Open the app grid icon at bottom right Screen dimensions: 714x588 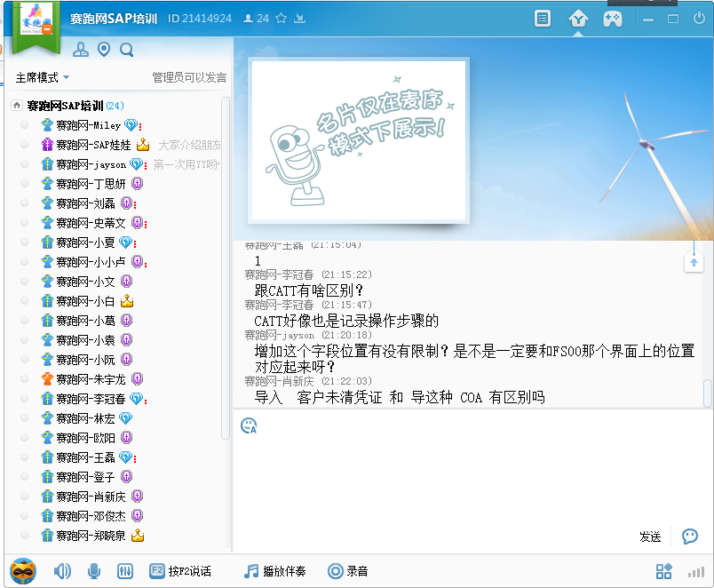pos(663,571)
